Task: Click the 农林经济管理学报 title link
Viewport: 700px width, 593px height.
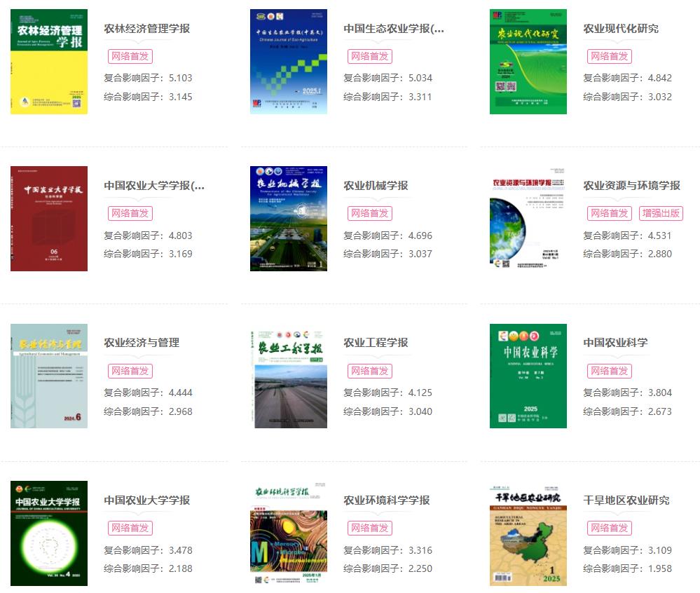Action: (147, 29)
